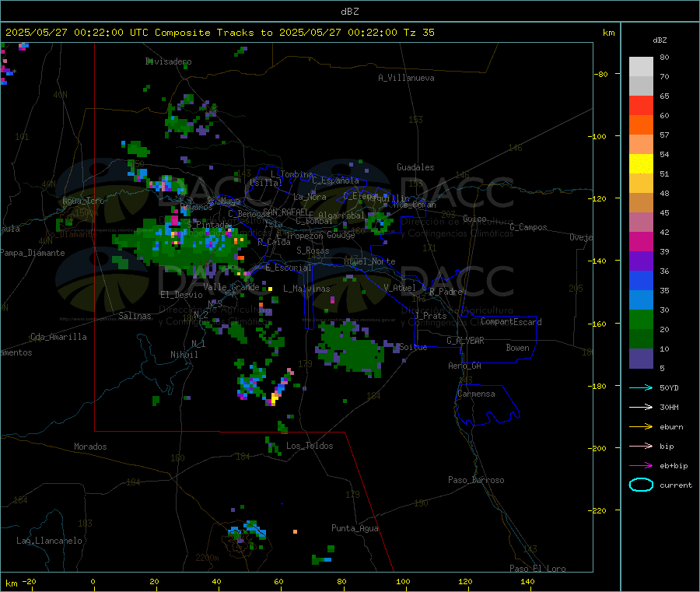This screenshot has height=592, width=700.
Task: Click the Bowen place label
Action: [517, 348]
